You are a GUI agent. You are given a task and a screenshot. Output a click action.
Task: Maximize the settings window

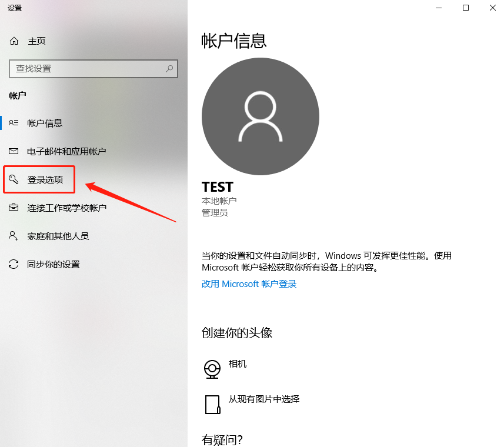(x=465, y=8)
